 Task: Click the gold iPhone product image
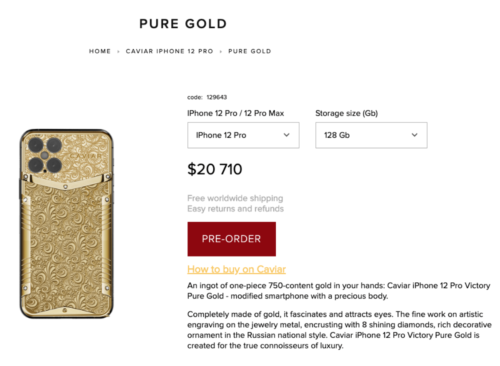67,224
